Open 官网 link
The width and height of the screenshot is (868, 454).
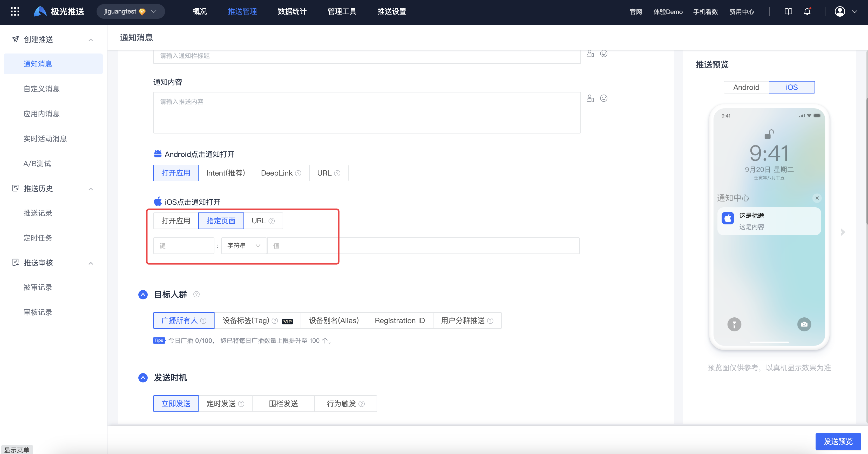click(636, 12)
